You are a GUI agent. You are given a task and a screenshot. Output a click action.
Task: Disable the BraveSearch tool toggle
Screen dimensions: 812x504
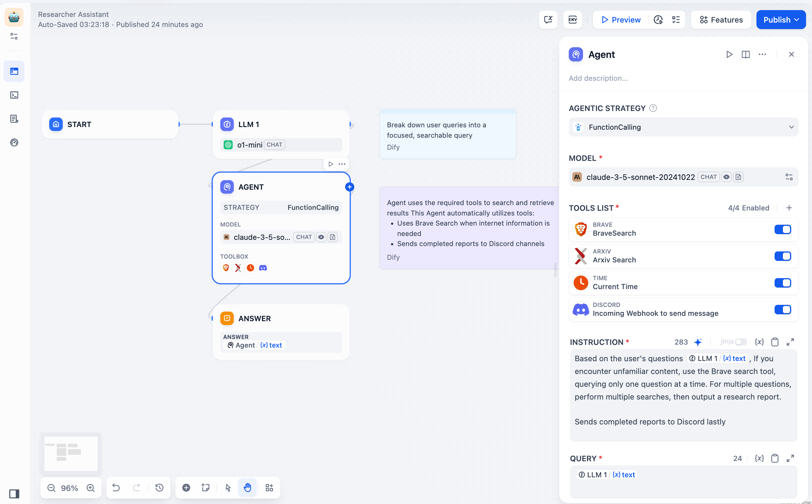782,229
